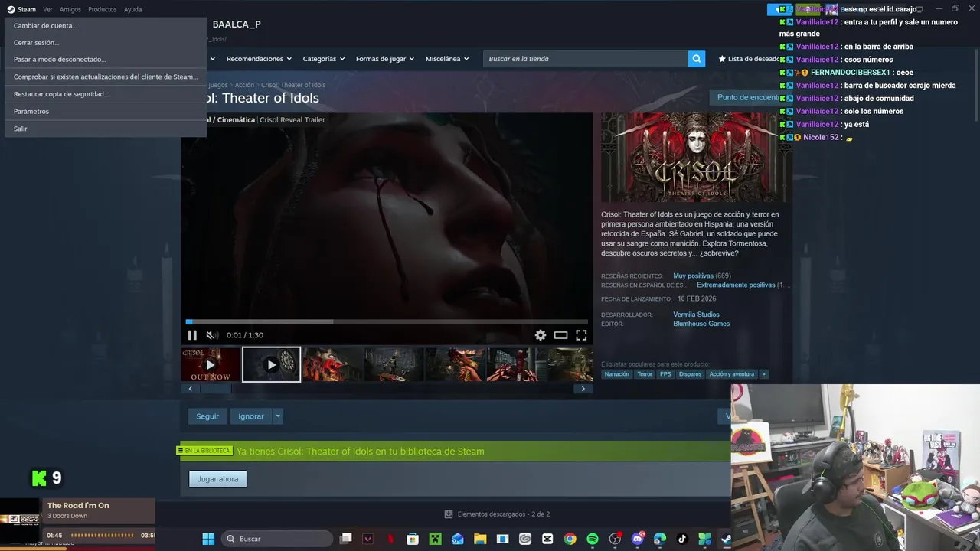Select the FPS tag
This screenshot has height=551, width=980.
(665, 374)
